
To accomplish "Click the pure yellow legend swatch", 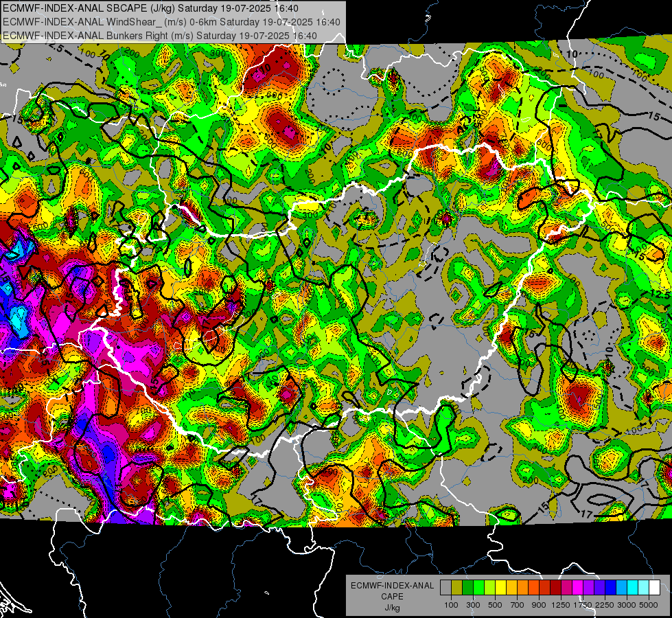I will (500, 588).
